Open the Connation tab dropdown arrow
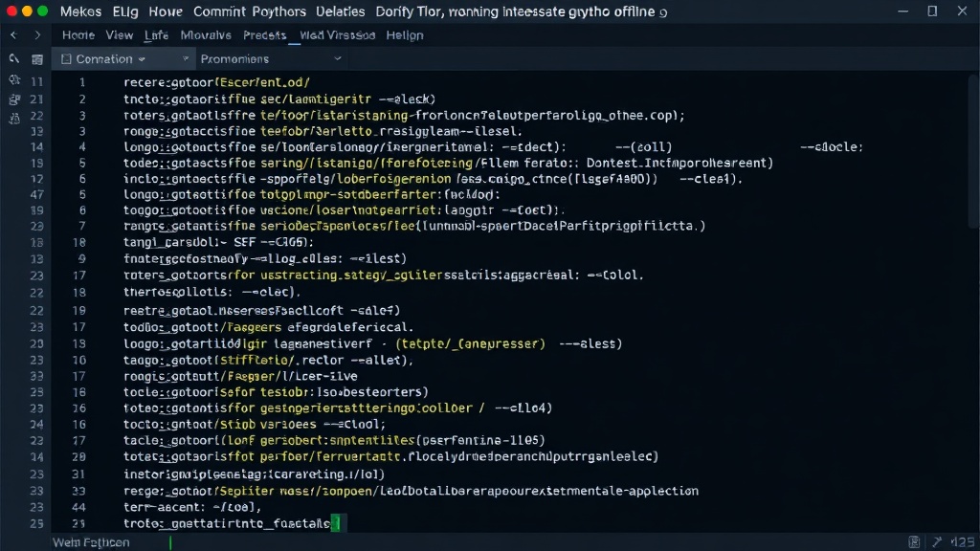 pyautogui.click(x=142, y=59)
